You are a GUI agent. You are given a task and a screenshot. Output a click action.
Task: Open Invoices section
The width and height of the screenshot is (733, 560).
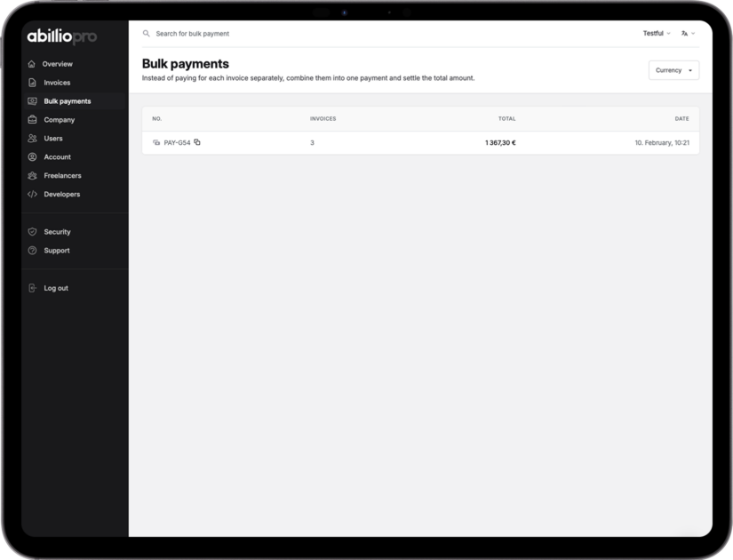click(x=57, y=83)
